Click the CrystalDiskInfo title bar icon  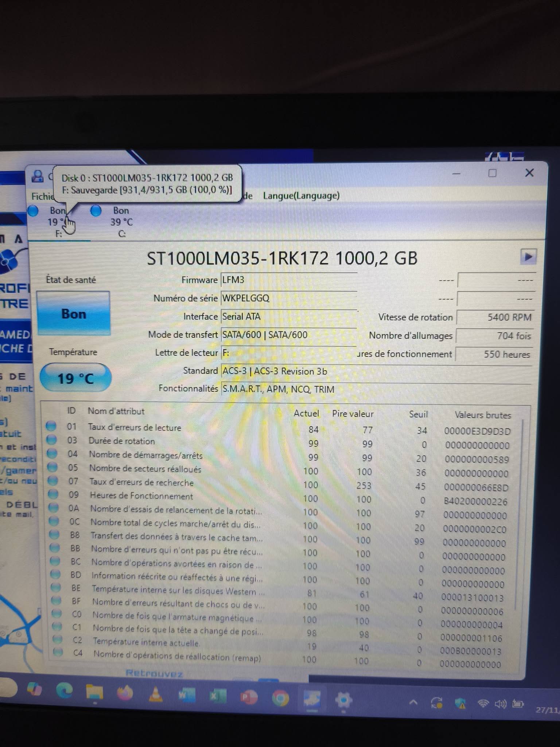pyautogui.click(x=37, y=177)
